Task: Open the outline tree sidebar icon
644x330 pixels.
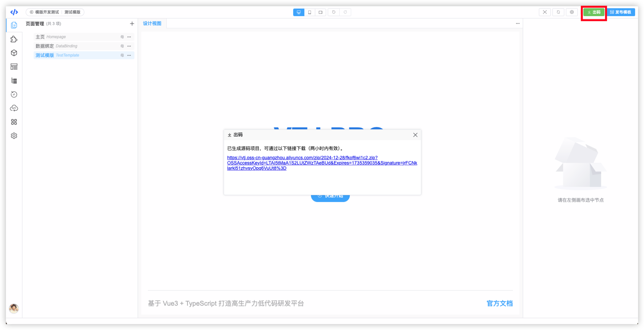Action: tap(14, 81)
